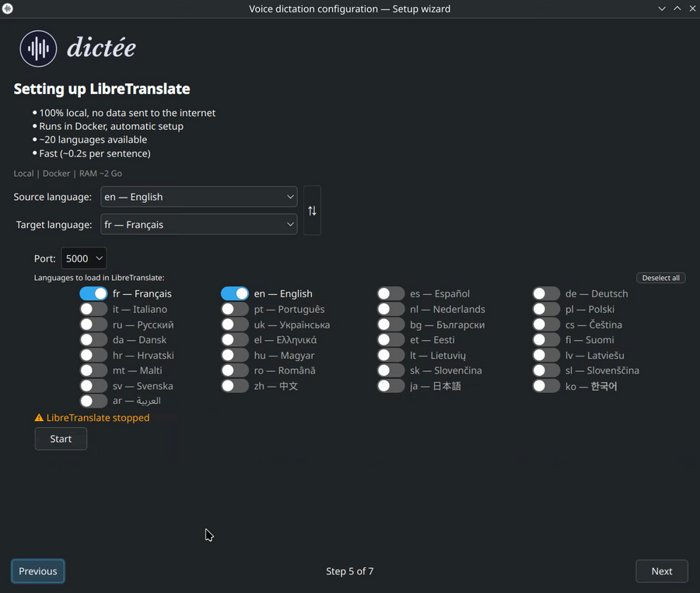Click the Setting up LibreTranslate heading

(102, 89)
